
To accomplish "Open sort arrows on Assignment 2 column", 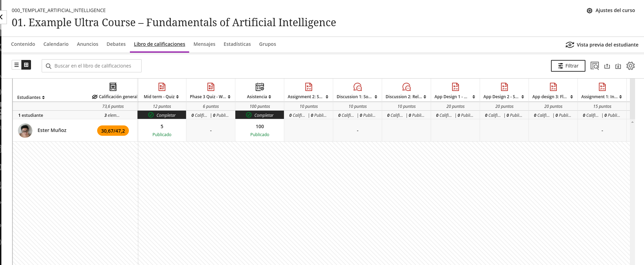I will coord(327,97).
